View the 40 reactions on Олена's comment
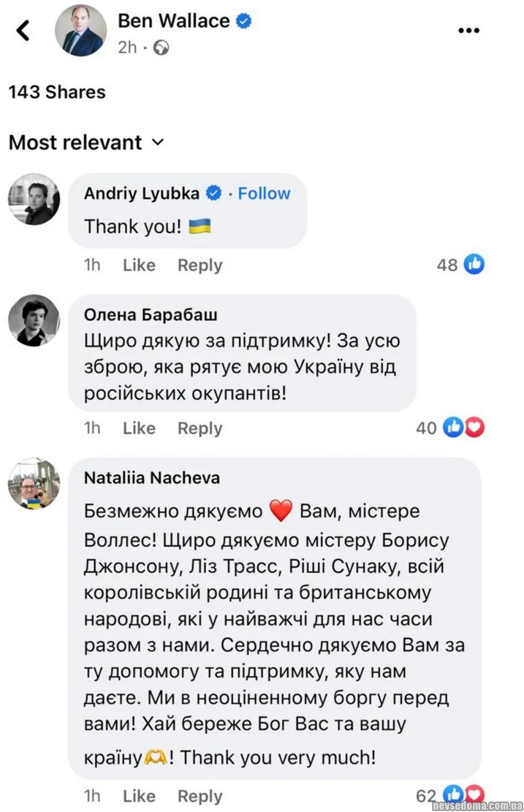 pos(451,428)
